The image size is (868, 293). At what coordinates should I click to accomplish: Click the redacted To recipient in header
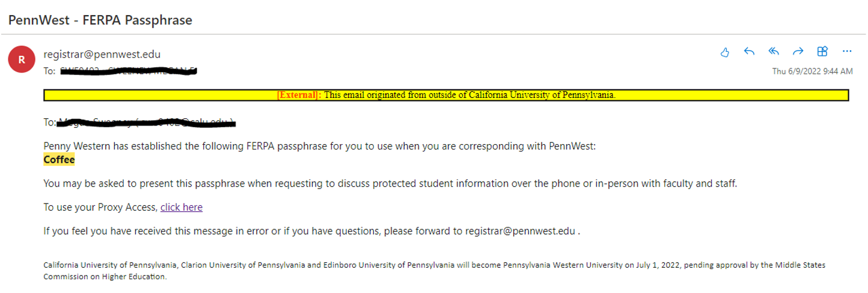129,71
